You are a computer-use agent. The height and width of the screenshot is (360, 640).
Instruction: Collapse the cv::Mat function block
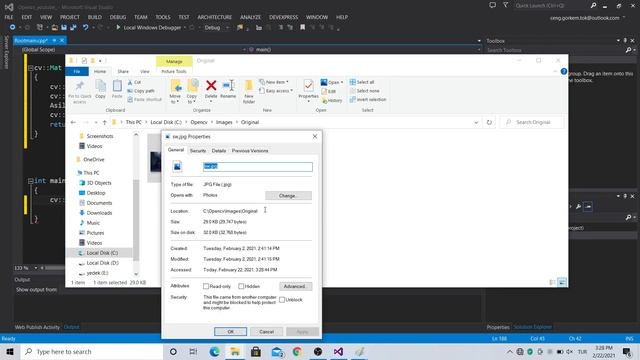coord(31,68)
